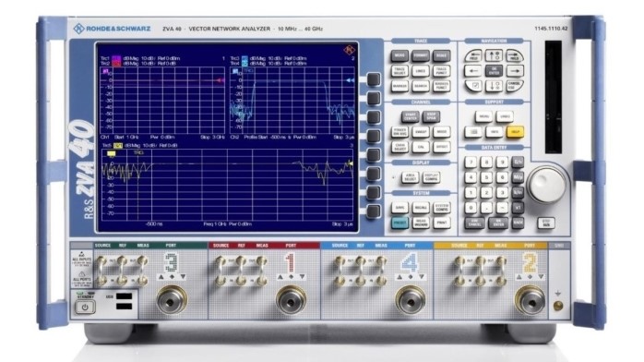Tap the lower USB port
Image resolution: width=644 pixels, height=362 pixels.
124,307
